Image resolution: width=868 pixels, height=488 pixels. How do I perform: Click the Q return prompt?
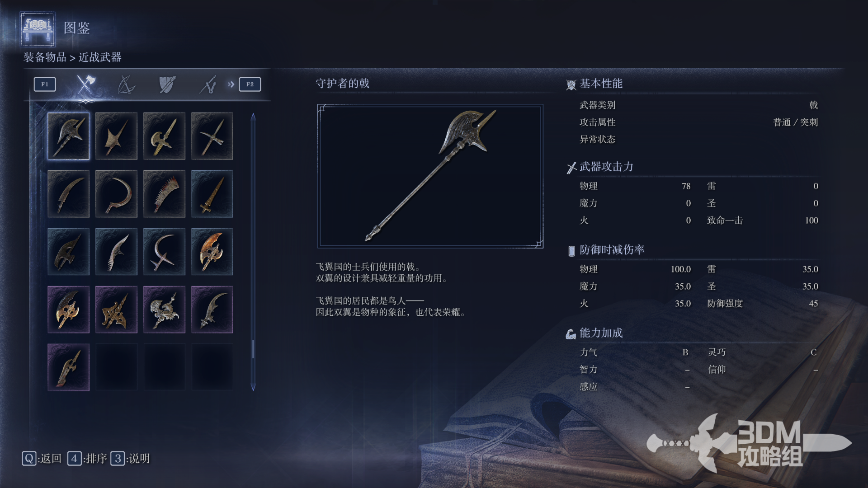tap(42, 459)
